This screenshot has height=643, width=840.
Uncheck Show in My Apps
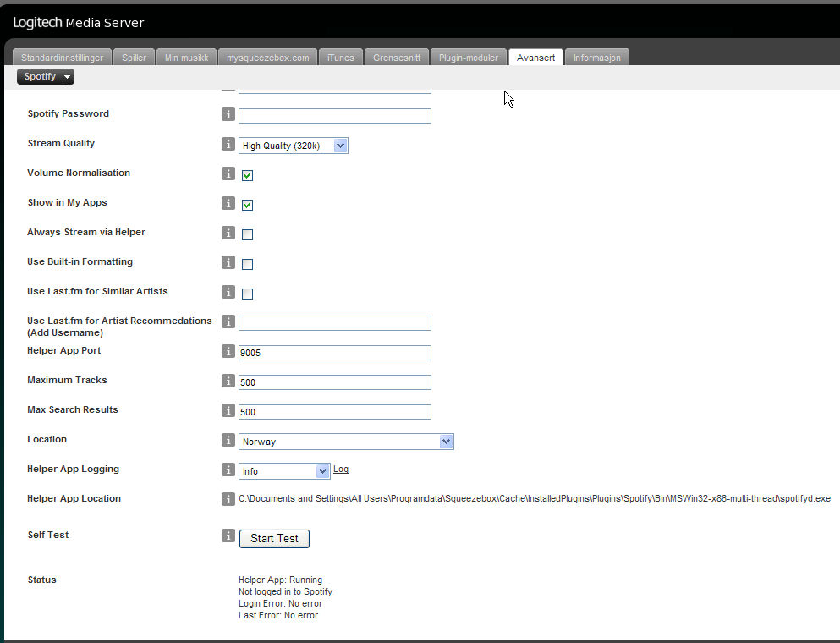click(x=248, y=205)
